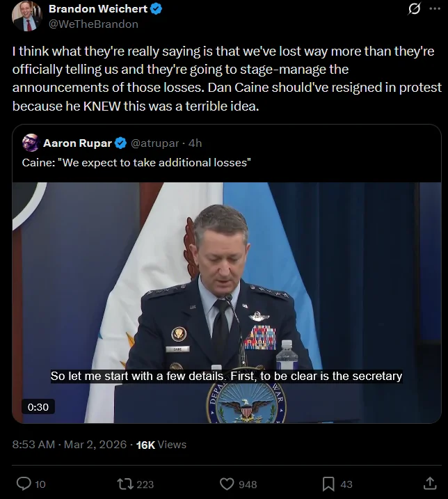Open the quoted tweet's 4h timestamp
The width and height of the screenshot is (448, 499).
click(x=195, y=143)
